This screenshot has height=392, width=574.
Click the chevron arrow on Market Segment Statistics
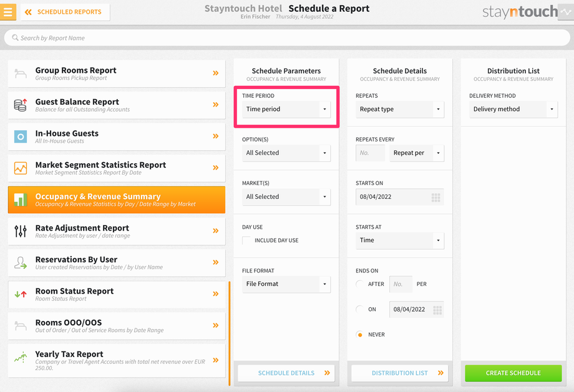tap(216, 168)
